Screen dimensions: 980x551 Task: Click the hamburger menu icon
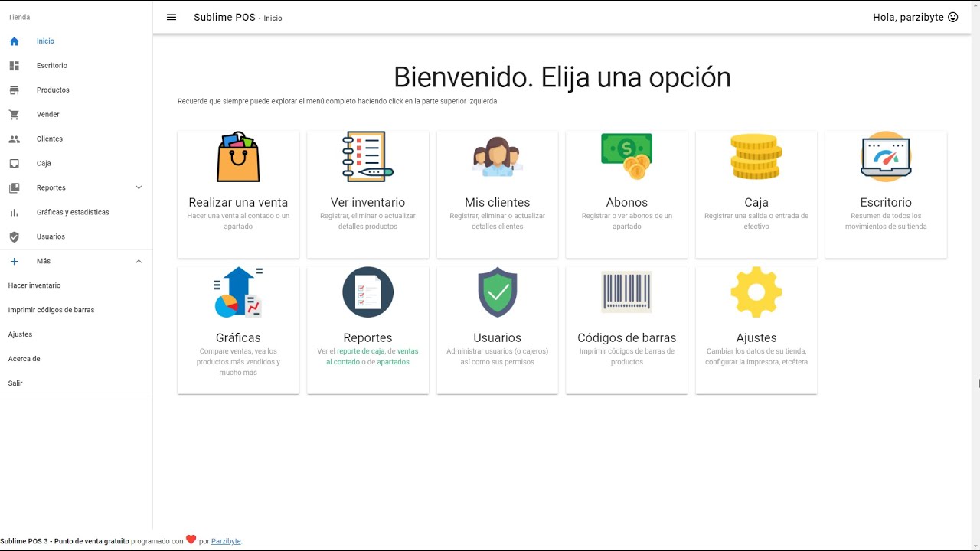click(x=171, y=17)
